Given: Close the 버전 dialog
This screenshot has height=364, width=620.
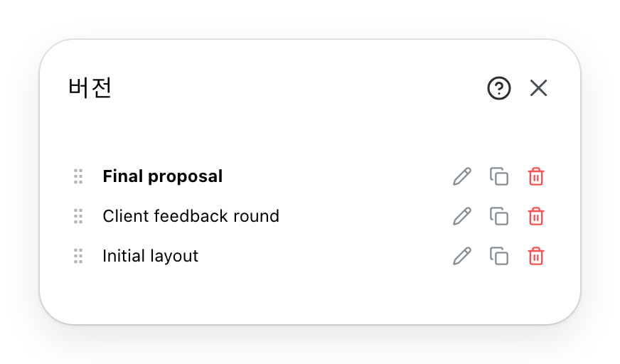Looking at the screenshot, I should coord(538,87).
